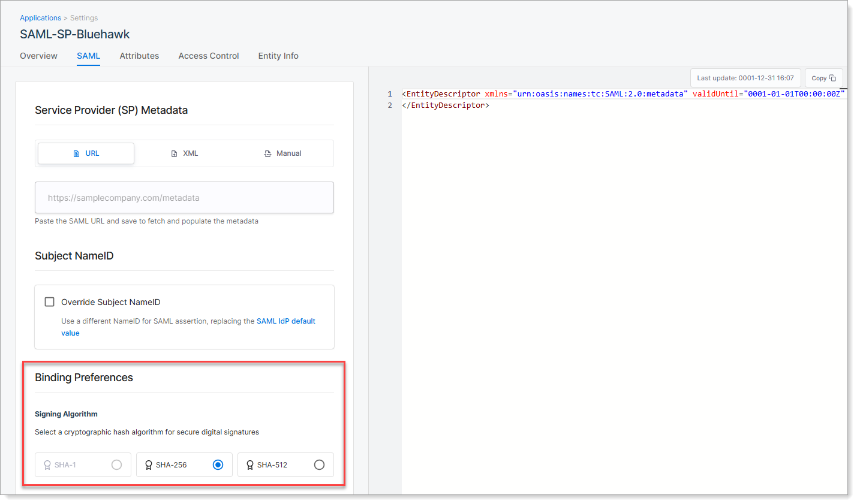Click the Manual entry icon
The width and height of the screenshot is (857, 504).
(267, 154)
